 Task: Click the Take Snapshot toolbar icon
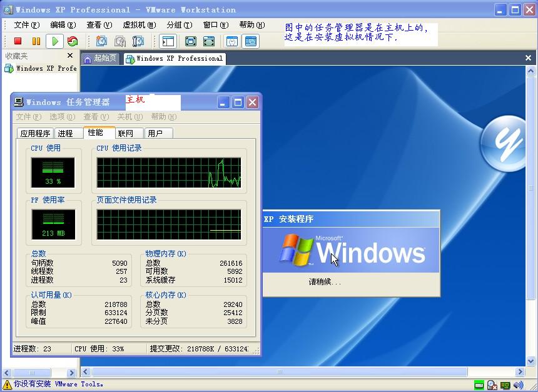[x=101, y=41]
